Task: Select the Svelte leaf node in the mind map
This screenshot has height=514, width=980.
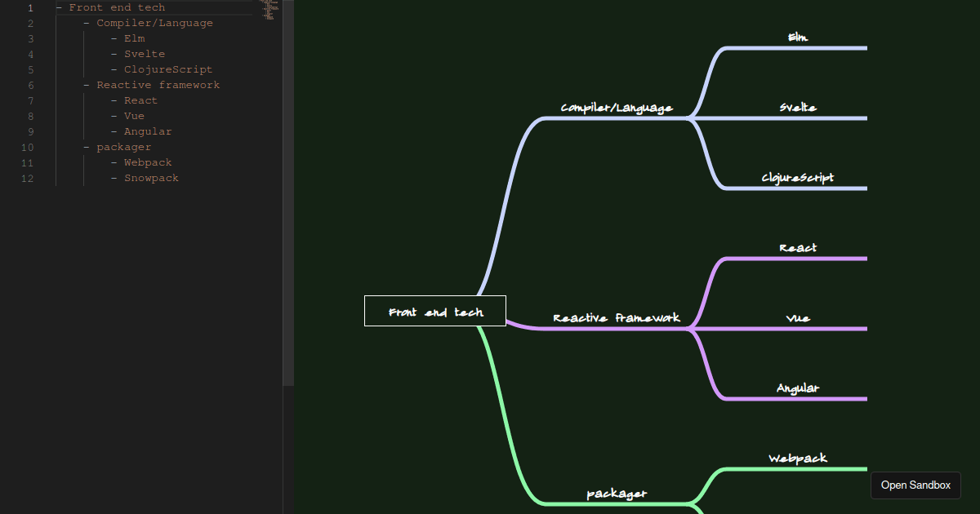Action: point(798,108)
